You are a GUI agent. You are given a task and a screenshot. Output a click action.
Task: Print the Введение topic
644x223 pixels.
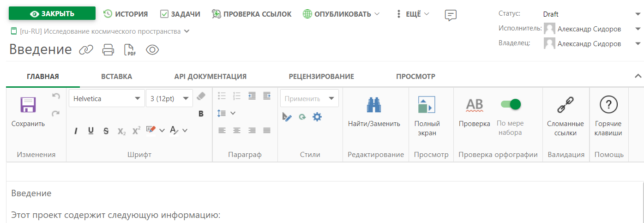tap(108, 50)
